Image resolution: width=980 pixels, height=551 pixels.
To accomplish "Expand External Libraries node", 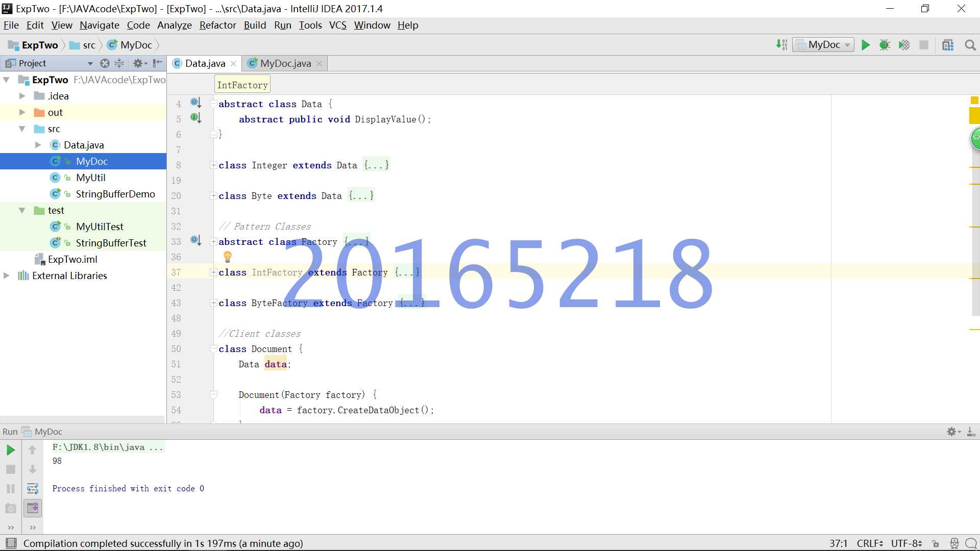I will pos(7,275).
